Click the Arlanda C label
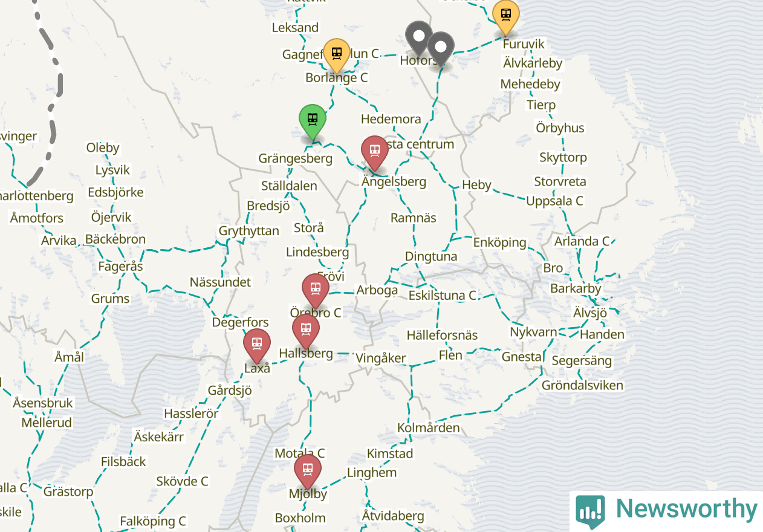763x532 pixels. 582,241
